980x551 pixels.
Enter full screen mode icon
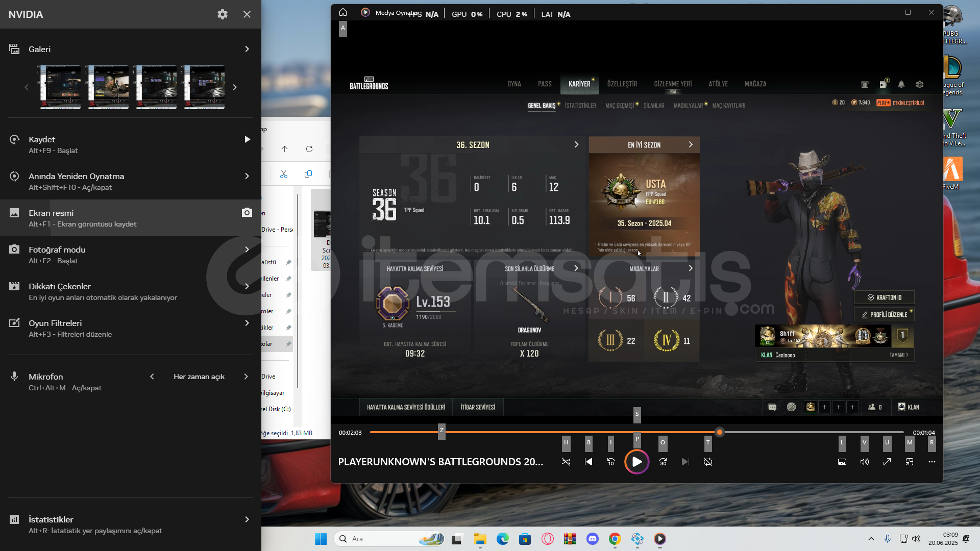[x=887, y=462]
